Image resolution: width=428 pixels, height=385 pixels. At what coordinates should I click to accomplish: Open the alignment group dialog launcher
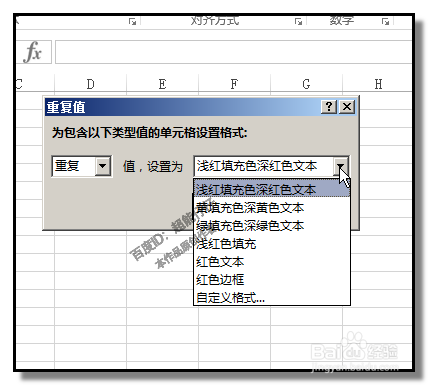pos(298,22)
